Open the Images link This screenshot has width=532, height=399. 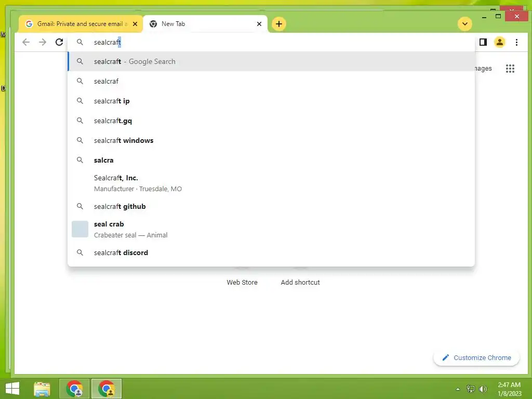point(484,68)
